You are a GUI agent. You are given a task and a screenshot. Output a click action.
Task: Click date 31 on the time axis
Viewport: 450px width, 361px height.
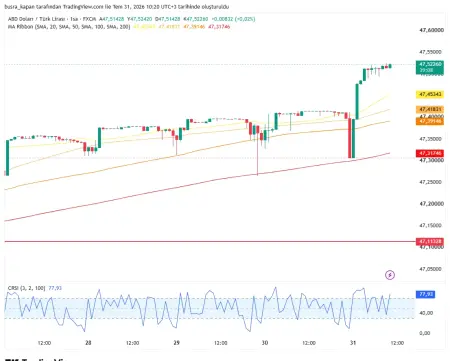tap(353, 343)
